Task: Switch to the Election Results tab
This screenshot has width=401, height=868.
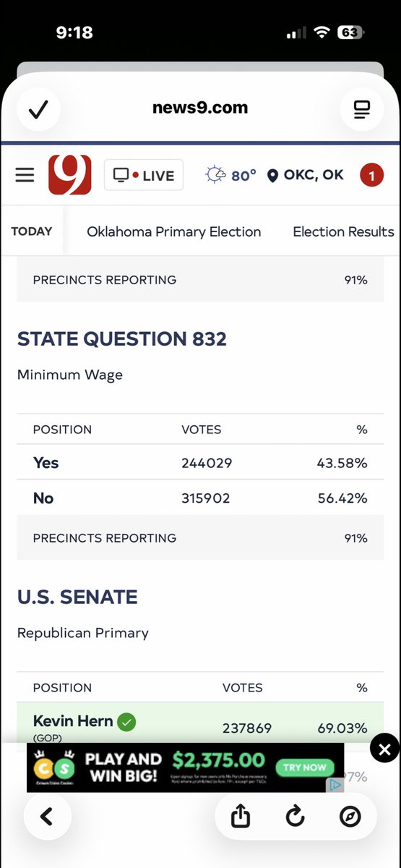Action: point(343,232)
